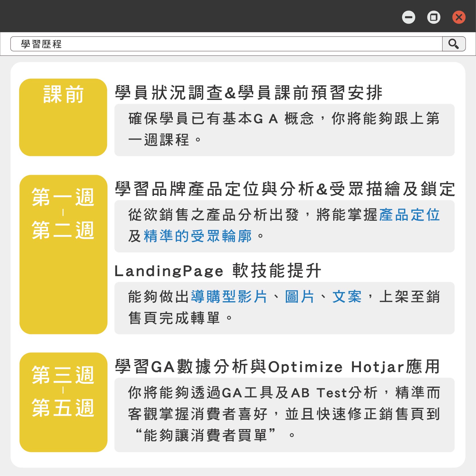Focus the 學習歷程 search input field
Screen dimensions: 476x476
[226, 44]
